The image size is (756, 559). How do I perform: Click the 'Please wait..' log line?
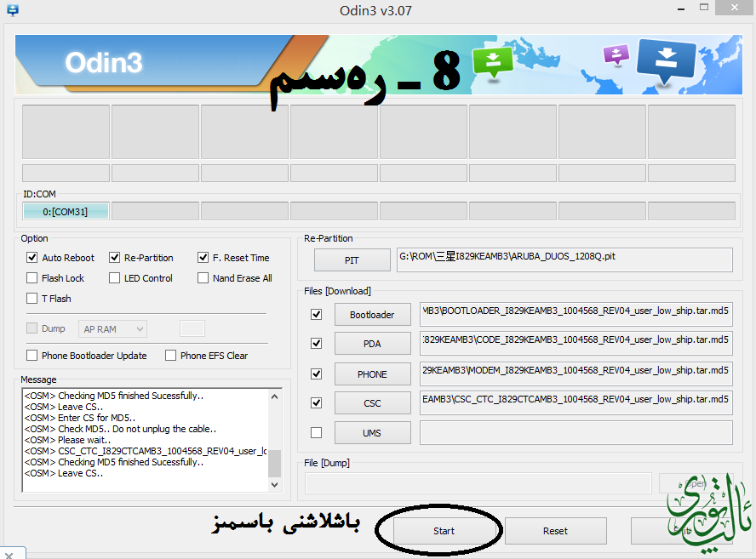pos(67,440)
